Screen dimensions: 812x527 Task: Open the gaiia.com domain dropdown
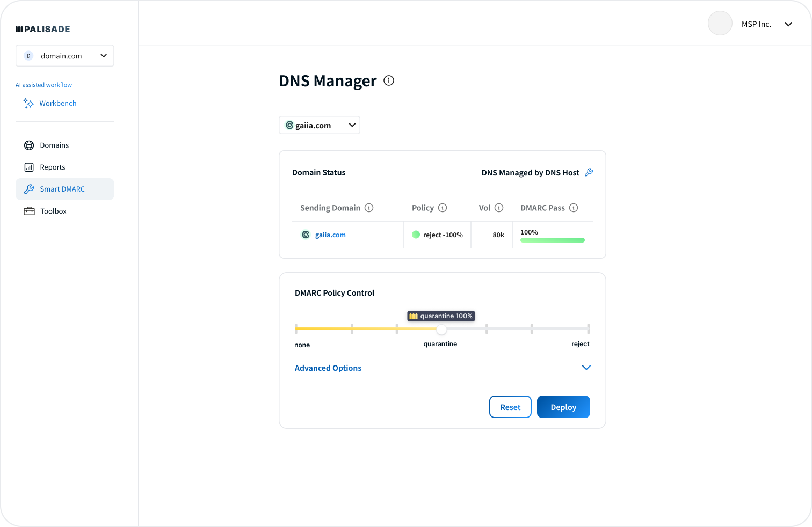[320, 125]
